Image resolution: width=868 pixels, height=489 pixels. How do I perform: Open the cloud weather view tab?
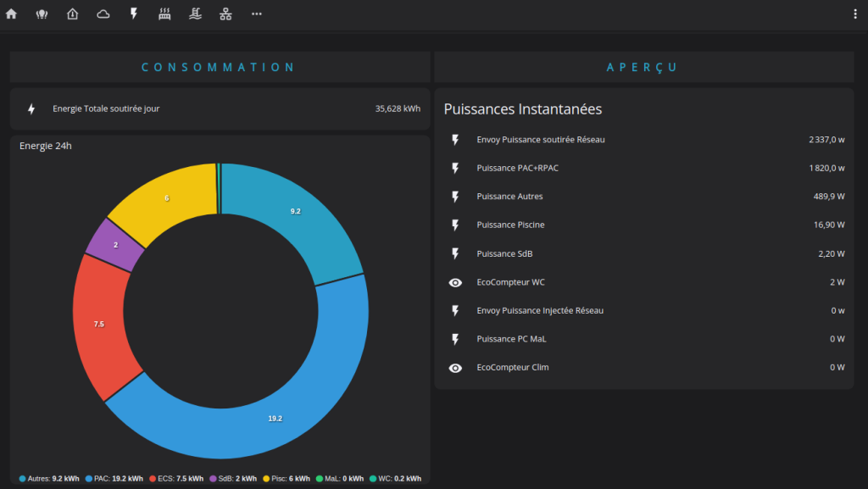click(103, 14)
